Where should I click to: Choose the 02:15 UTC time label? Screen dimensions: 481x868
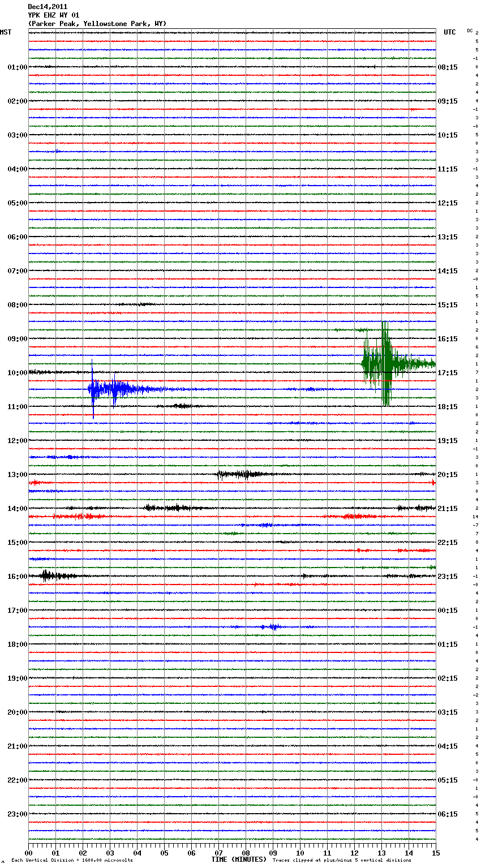point(448,678)
